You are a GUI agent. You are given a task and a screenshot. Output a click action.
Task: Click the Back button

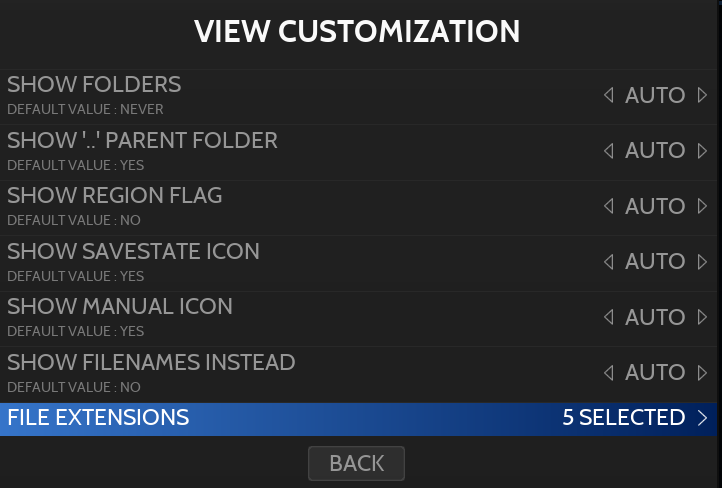point(356,463)
